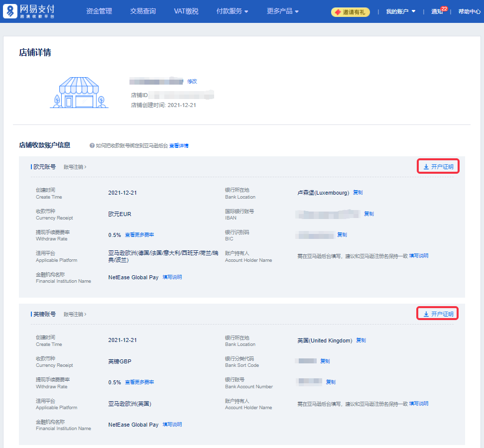
Task: Go to the 交易查询 menu tab
Action: point(143,11)
